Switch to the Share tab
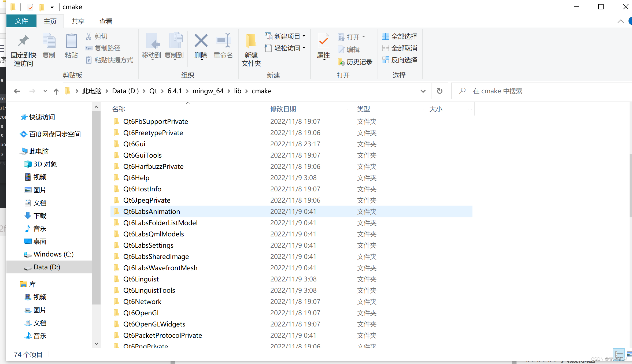 (x=78, y=21)
